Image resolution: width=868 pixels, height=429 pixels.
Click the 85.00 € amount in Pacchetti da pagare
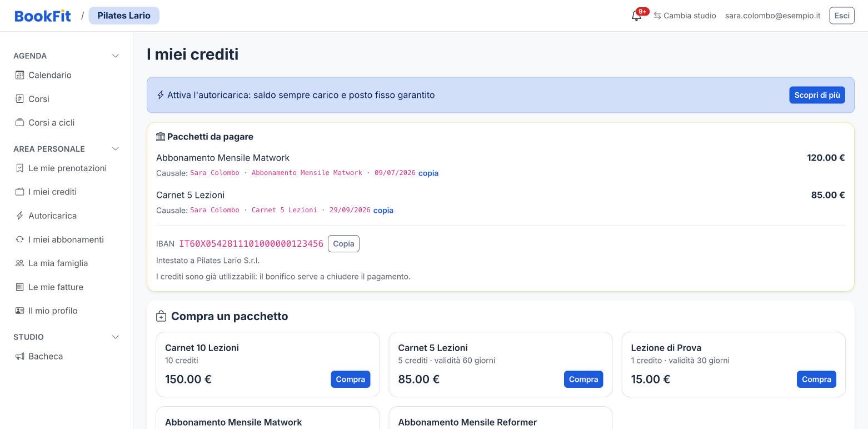coord(828,195)
